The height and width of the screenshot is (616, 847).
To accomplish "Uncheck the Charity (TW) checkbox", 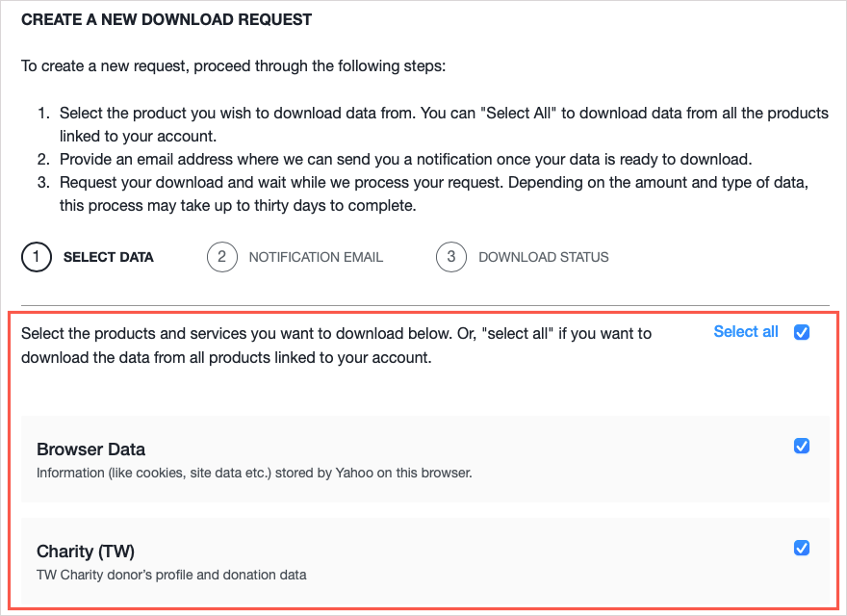I will point(802,549).
